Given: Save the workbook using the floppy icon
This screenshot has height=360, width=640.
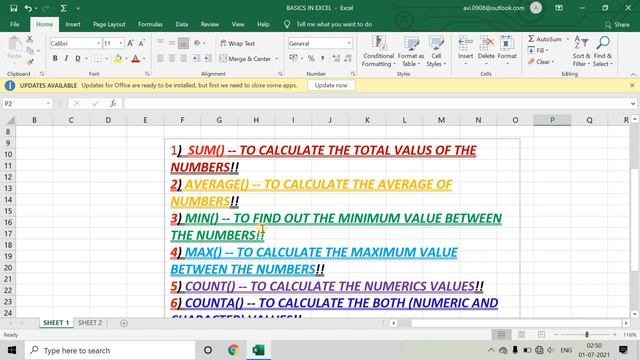Looking at the screenshot, I should 13,8.
